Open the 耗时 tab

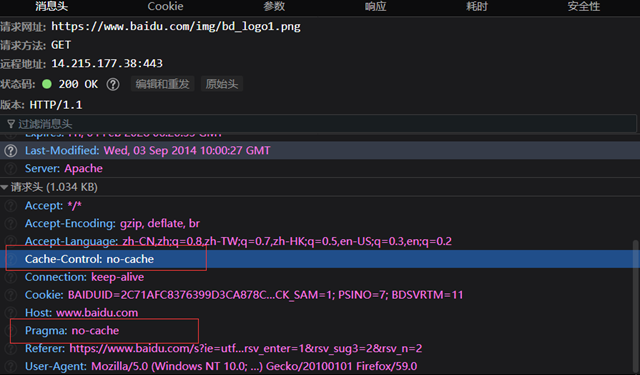tap(477, 7)
